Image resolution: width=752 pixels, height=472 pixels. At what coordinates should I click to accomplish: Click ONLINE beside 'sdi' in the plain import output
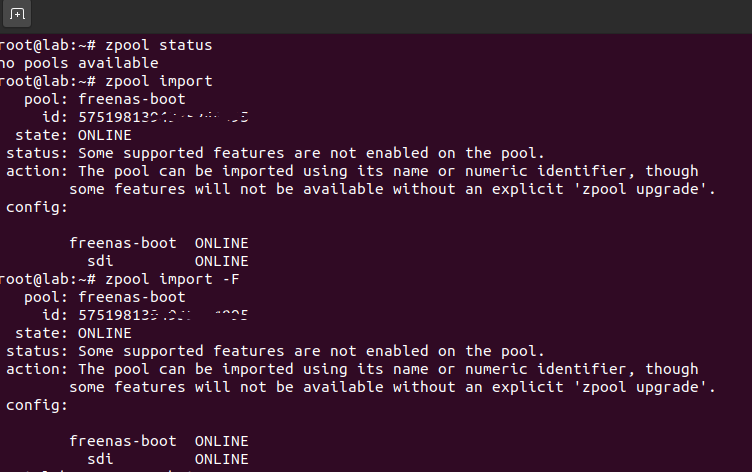pyautogui.click(x=221, y=261)
